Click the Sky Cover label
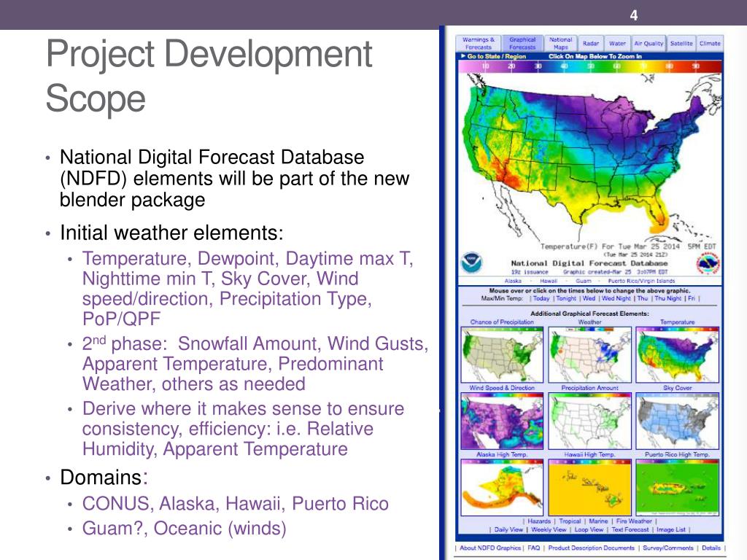Screen dimensions: 747x560 [x=678, y=388]
